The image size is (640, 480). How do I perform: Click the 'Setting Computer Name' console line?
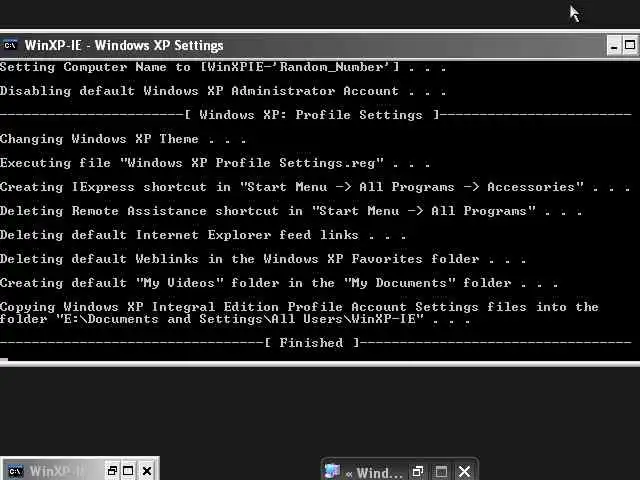223,67
